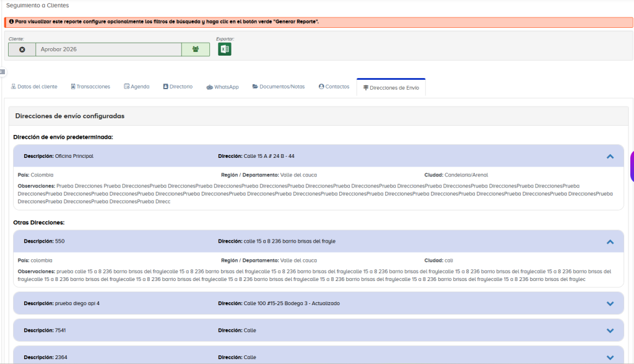The height and width of the screenshot is (364, 634).
Task: Click the text 'Calle 15 A # 24 B - 44'
Action: click(x=269, y=156)
